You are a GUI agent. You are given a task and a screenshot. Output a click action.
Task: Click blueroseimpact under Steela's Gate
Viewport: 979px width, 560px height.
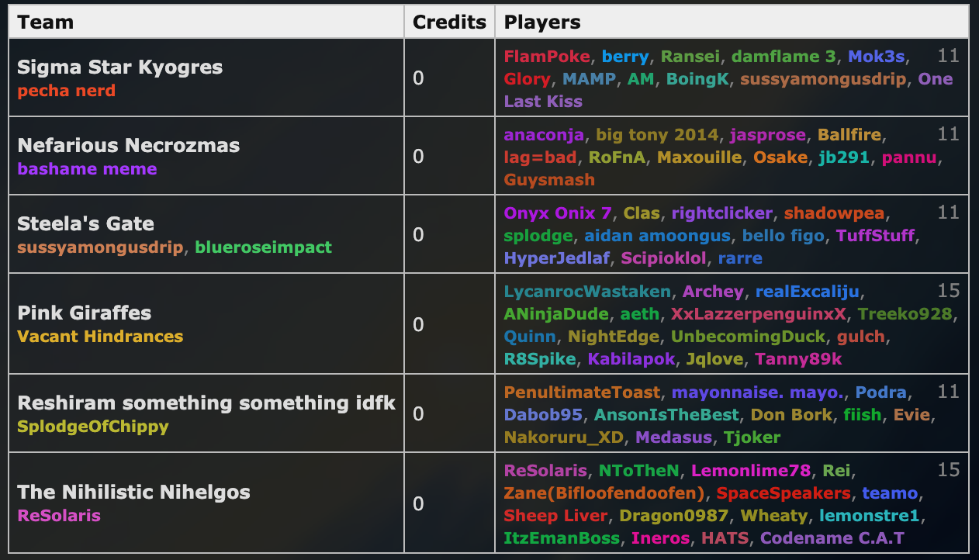(263, 247)
